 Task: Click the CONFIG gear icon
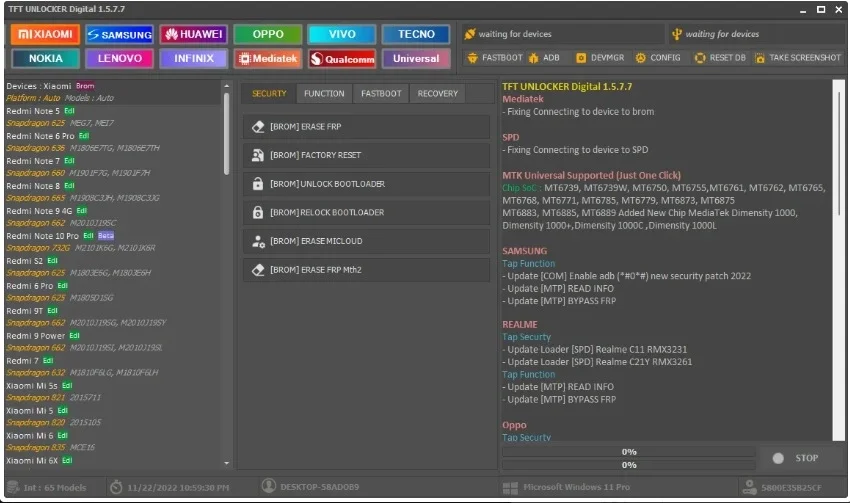click(x=641, y=57)
